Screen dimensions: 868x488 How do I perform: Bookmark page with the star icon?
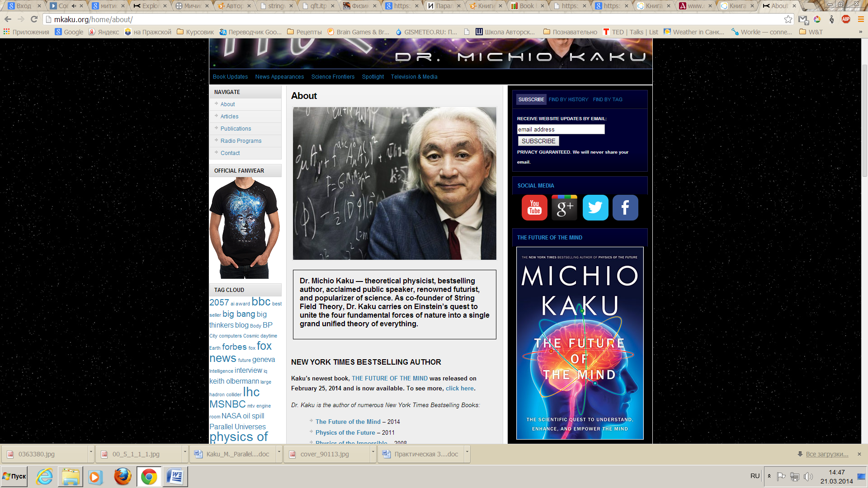click(x=788, y=19)
